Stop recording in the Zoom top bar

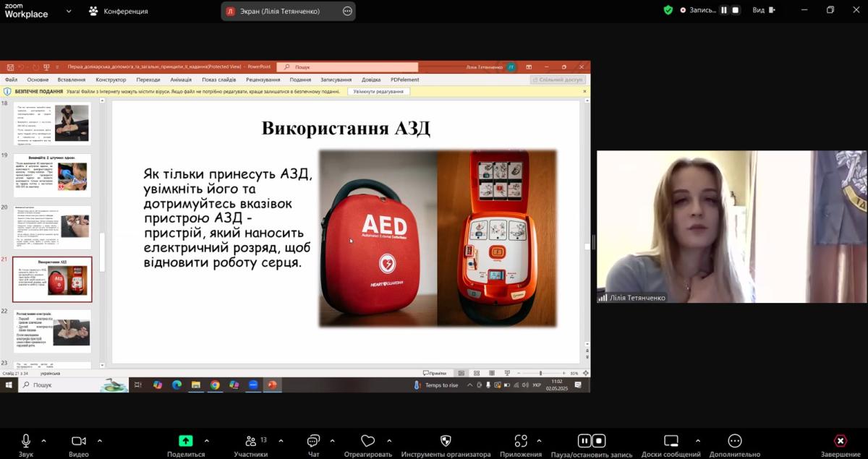click(x=736, y=10)
